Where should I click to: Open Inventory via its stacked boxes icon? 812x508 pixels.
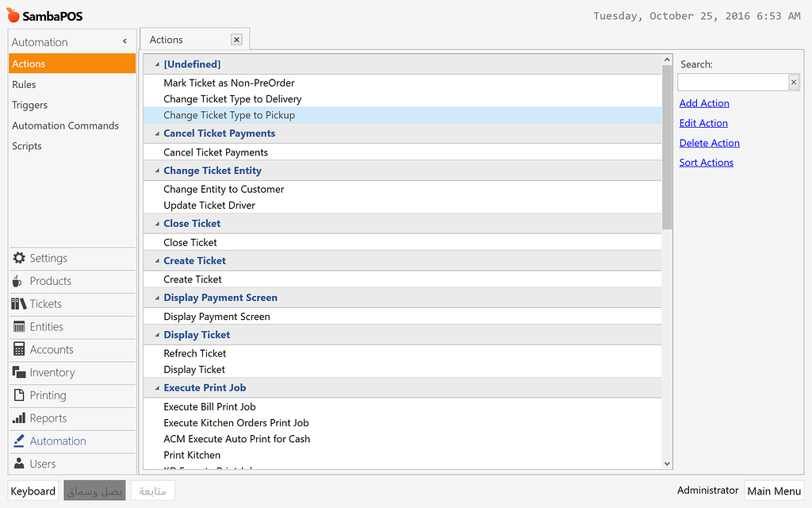(x=19, y=372)
